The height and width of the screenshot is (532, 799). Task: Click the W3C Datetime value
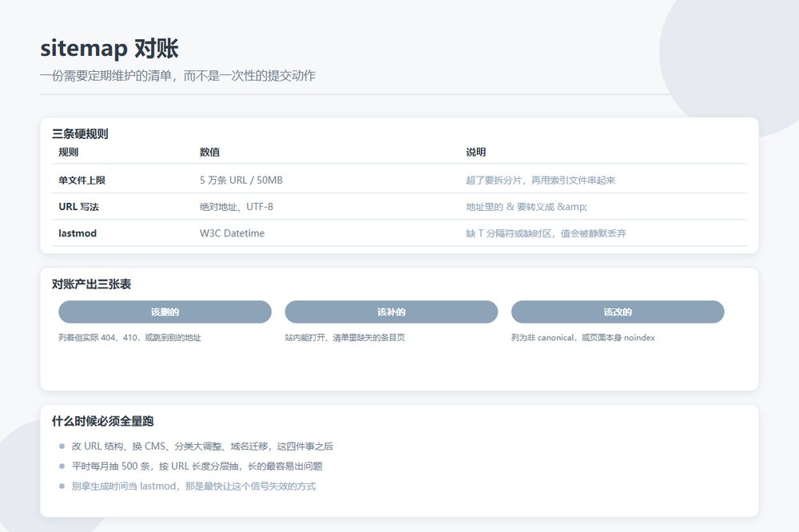coord(232,233)
